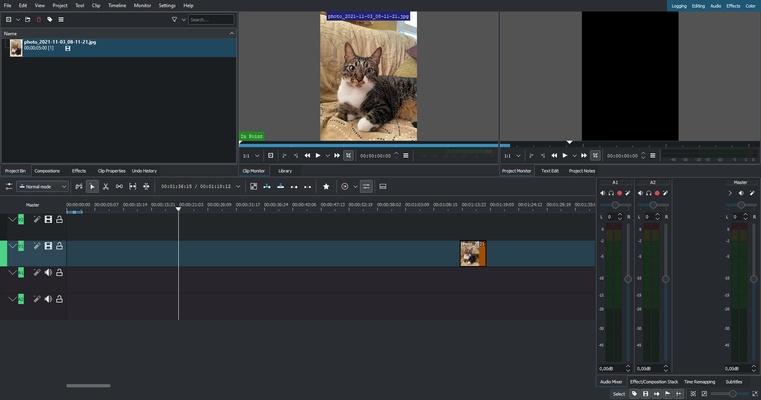Open dropdown arrow beside Add Clip icon
The image size is (761, 400).
tap(18, 19)
